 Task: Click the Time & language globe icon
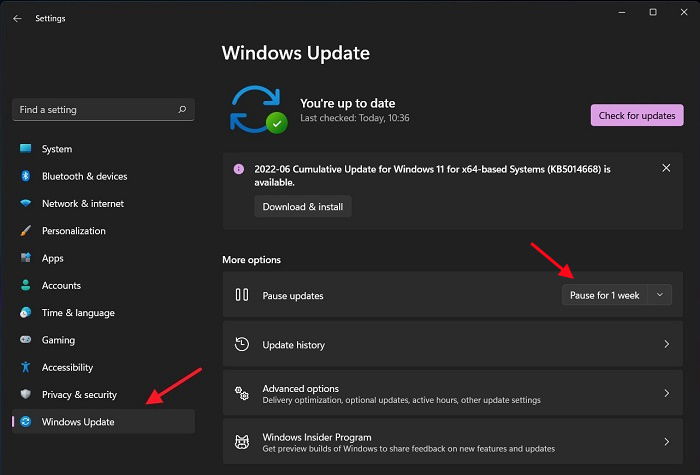click(25, 312)
